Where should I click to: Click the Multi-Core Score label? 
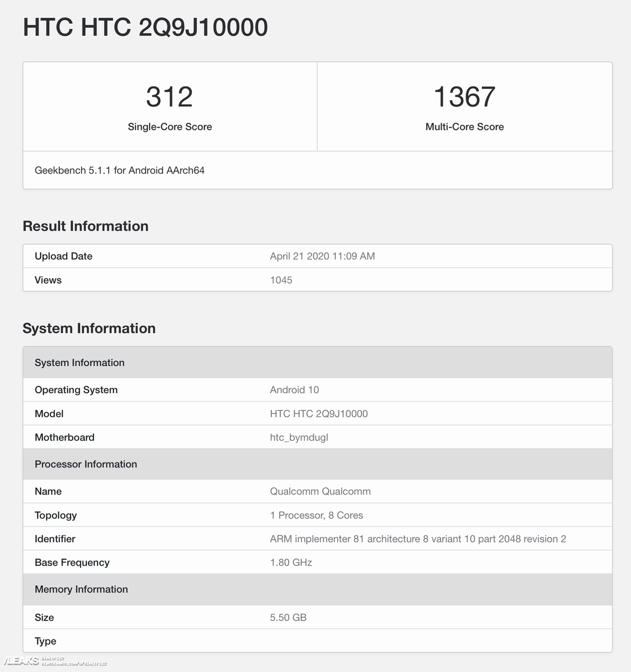click(465, 127)
